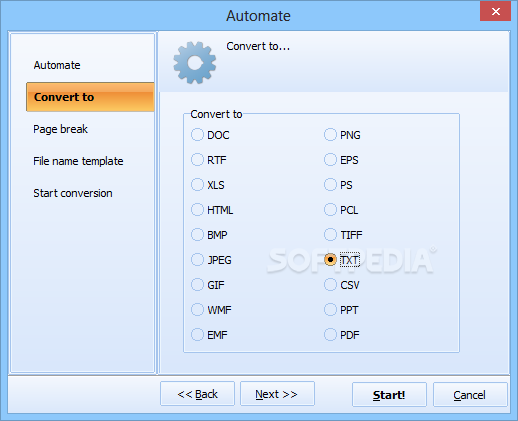Screen dimensions: 518x421
Task: Cancel the Automate wizard
Action: pos(470,395)
